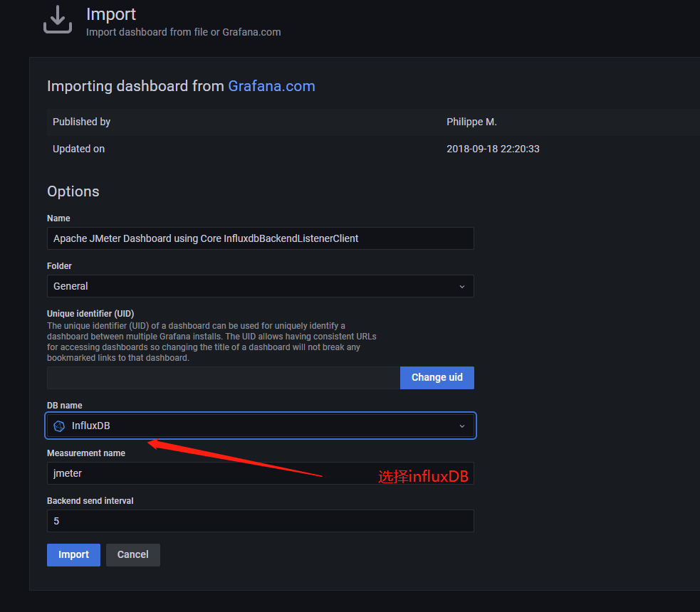Click the Measurement name label

[x=86, y=453]
